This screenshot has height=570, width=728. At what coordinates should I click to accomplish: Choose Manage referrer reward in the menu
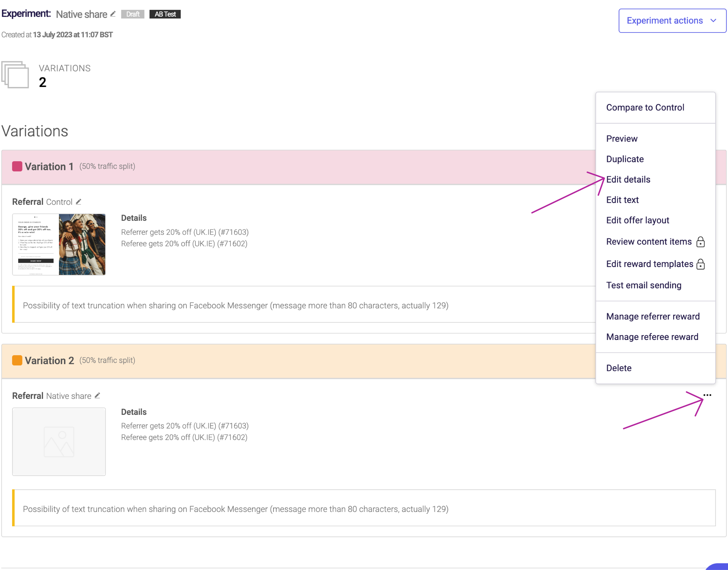coord(653,316)
